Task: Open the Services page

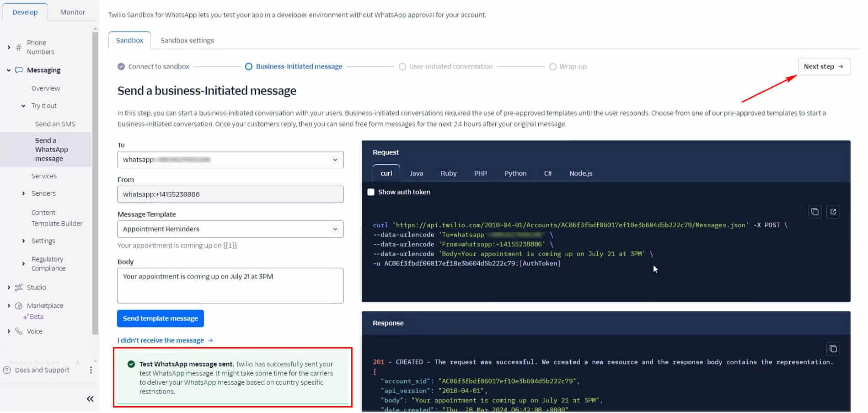Action: pos(44,176)
